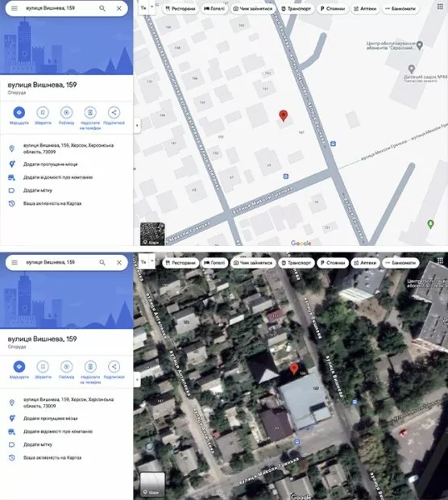The image size is (448, 500).
Task: Select Готелі chip in the satellite view
Action: [x=214, y=263]
